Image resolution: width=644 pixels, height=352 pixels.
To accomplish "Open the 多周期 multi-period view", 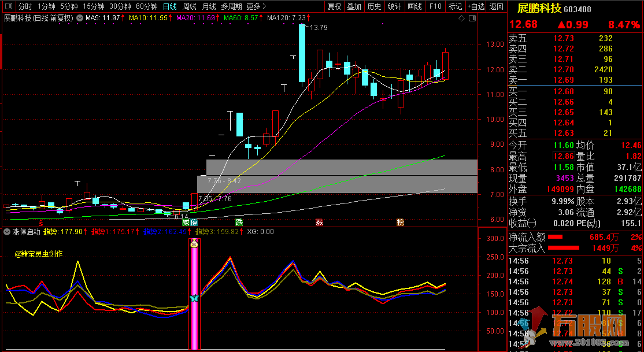I will 231,6.
